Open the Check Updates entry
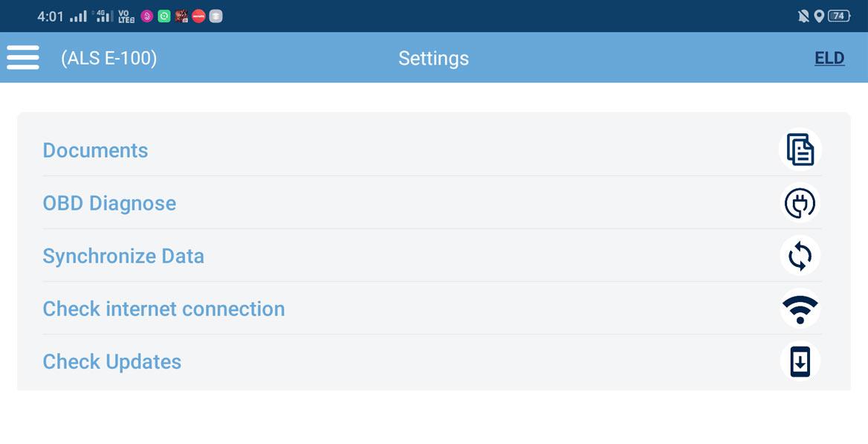Screen dimensions: 868x444 (x=112, y=361)
